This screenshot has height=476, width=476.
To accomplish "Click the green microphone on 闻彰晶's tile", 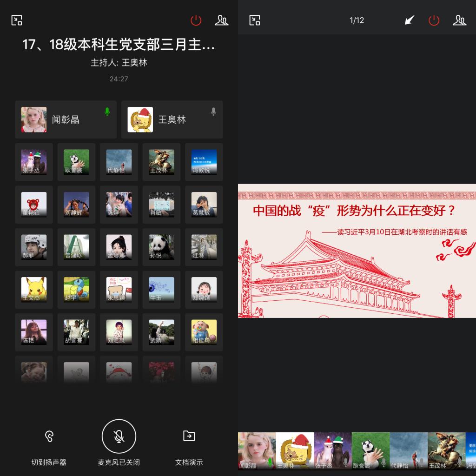I will click(x=107, y=112).
